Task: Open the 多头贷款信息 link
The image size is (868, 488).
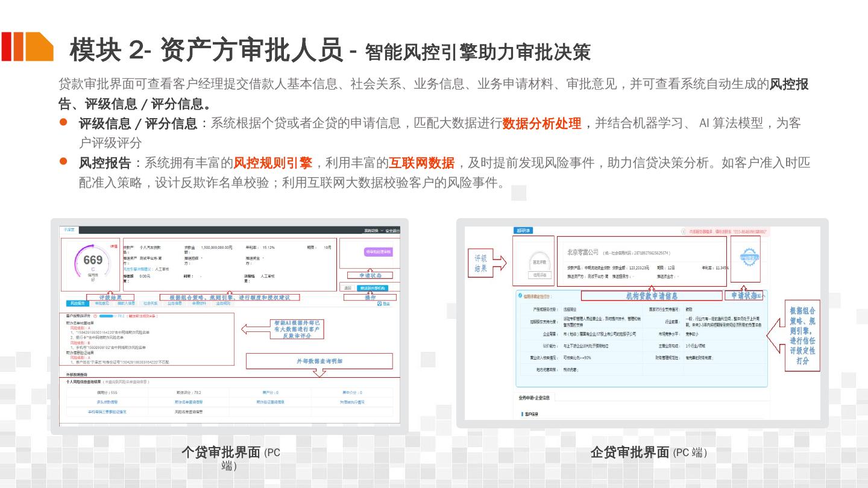Action: tap(107, 402)
